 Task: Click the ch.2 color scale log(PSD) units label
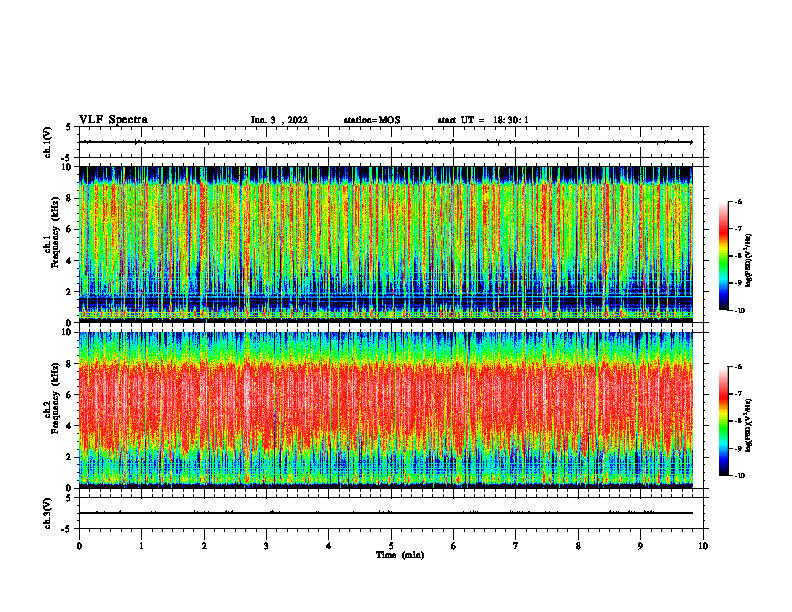749,425
